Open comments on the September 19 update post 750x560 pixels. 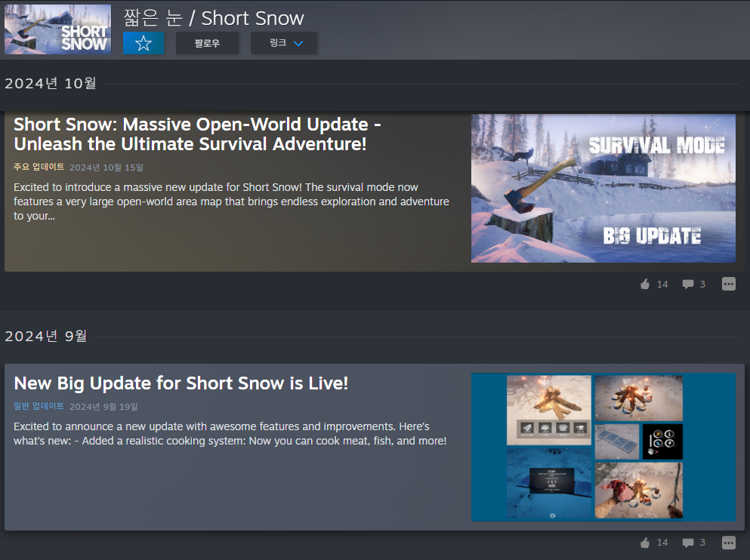tap(693, 543)
